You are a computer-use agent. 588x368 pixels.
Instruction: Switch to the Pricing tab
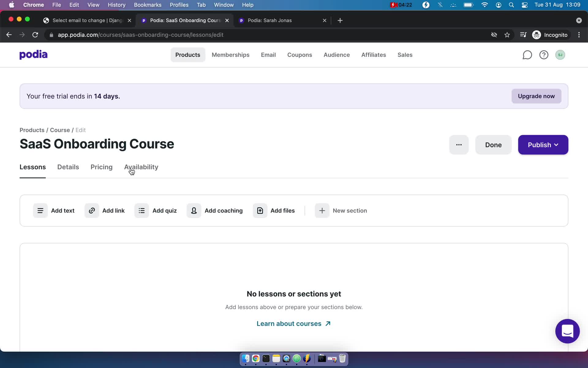tap(102, 167)
